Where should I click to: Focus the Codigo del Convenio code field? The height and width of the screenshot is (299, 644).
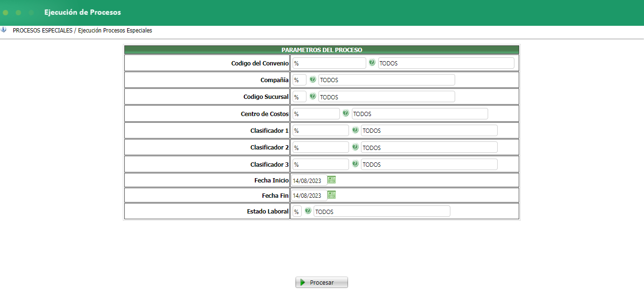point(329,63)
